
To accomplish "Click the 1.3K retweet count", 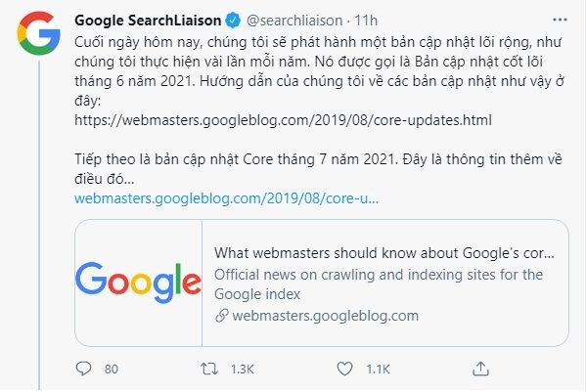I will (x=243, y=370).
